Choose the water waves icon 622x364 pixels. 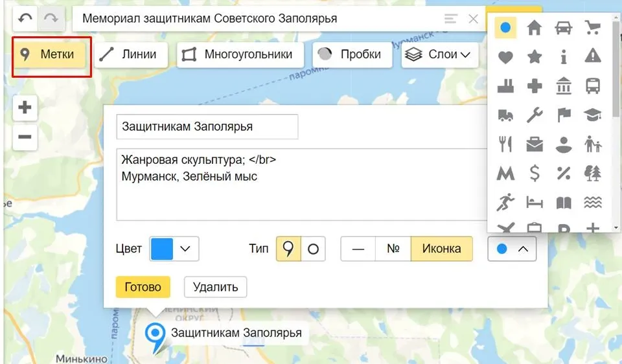[x=593, y=203]
